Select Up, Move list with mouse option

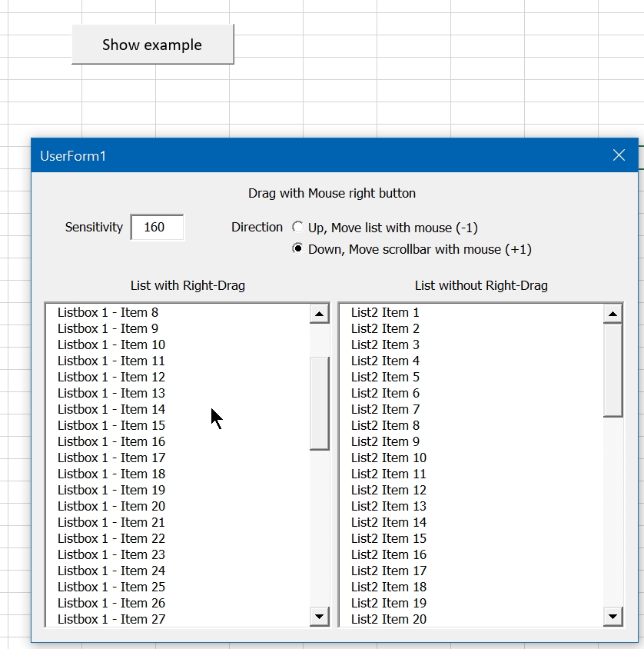point(298,228)
